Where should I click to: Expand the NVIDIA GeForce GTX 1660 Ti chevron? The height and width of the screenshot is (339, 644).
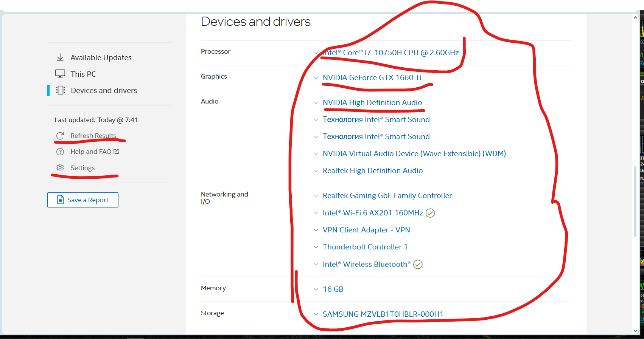coord(316,78)
